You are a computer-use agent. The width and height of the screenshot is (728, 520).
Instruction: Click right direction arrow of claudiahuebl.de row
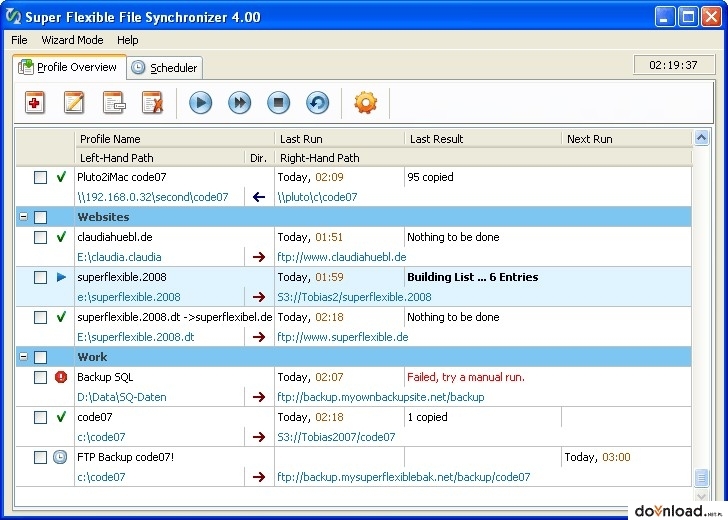[259, 257]
